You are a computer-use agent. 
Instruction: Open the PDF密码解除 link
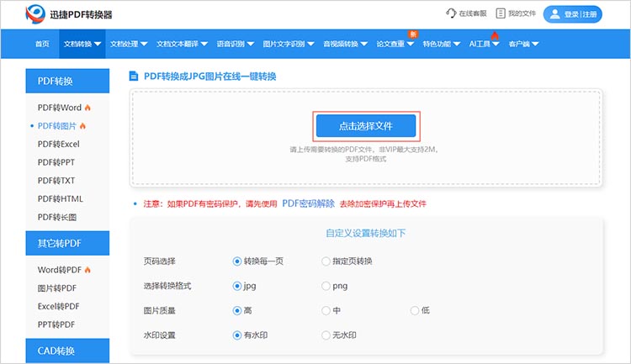(x=307, y=203)
